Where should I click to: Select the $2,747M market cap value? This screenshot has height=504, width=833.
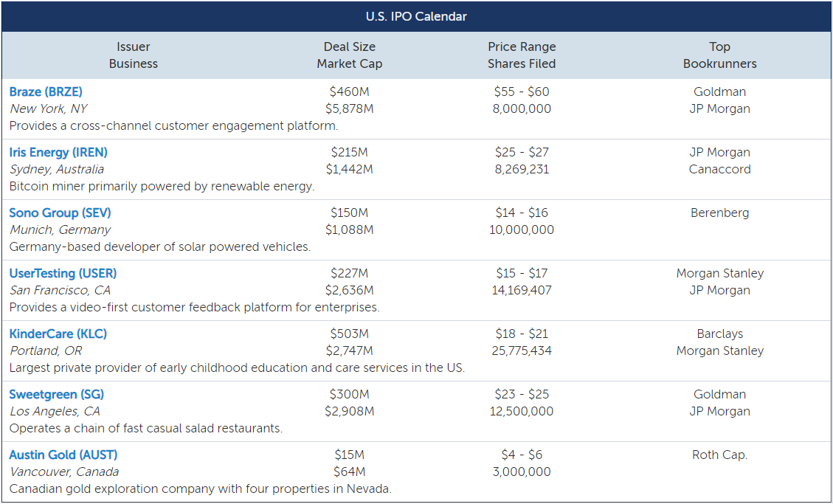pyautogui.click(x=350, y=351)
